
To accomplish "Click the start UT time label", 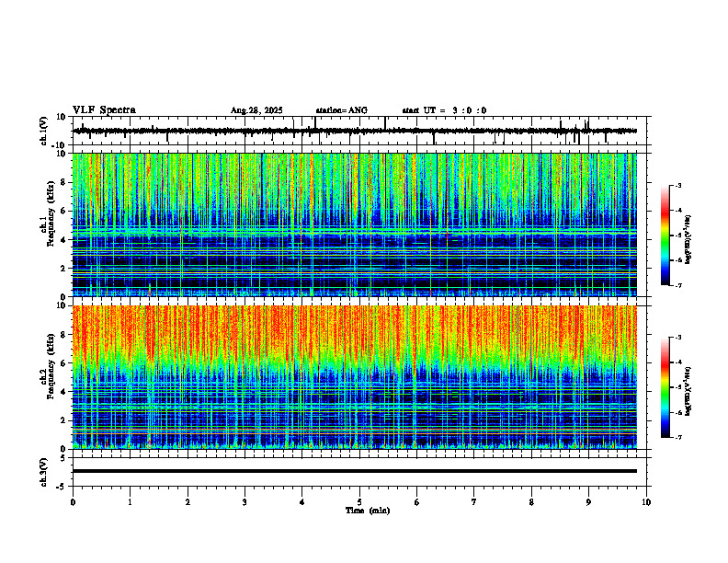I will [x=444, y=110].
